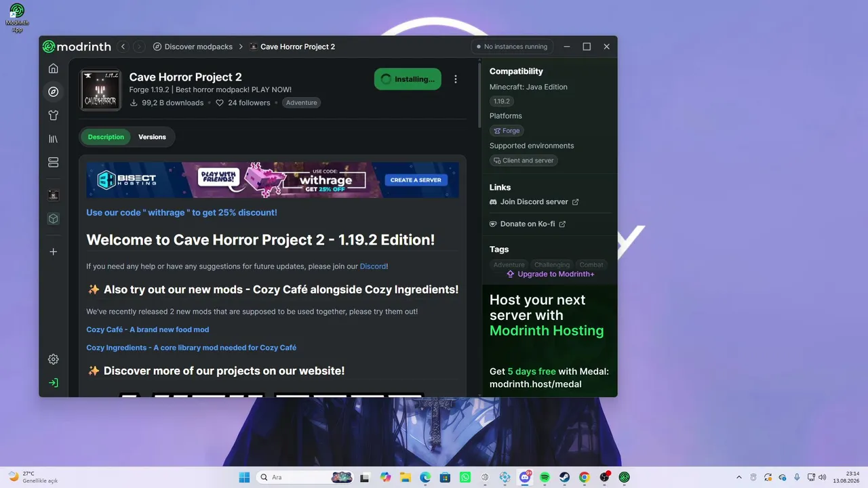Click the Adventure category tag in header

(301, 103)
